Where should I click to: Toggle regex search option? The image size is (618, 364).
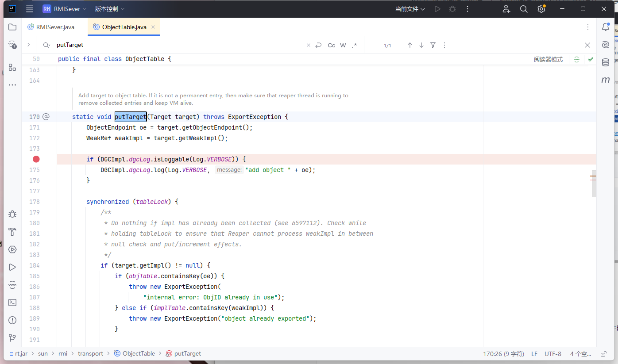(x=355, y=45)
